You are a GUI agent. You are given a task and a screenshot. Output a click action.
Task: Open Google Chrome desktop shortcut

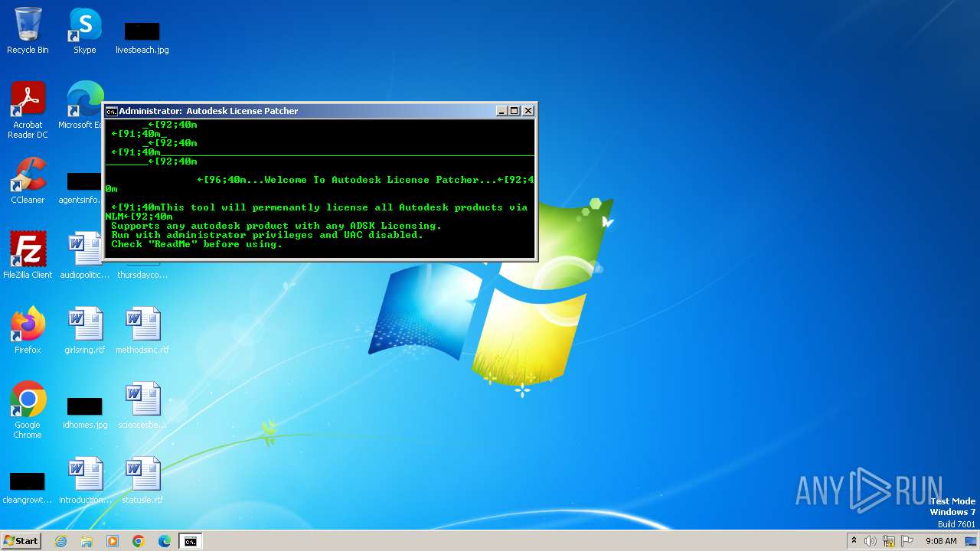coord(28,410)
